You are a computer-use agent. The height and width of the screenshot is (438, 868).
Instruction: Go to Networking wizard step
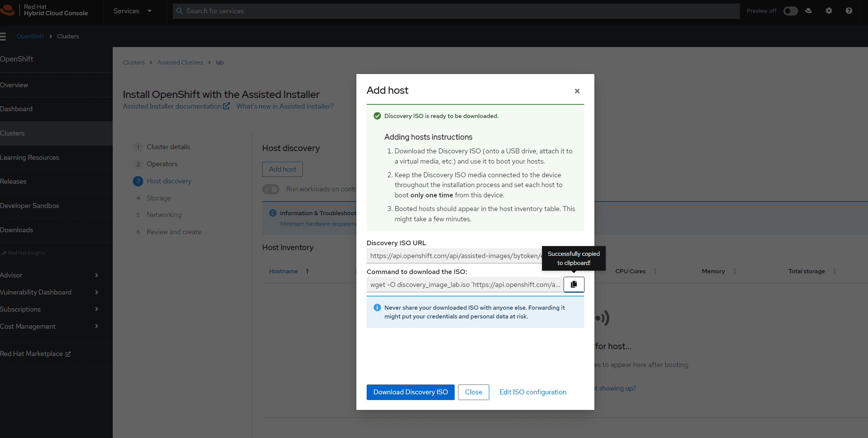164,215
